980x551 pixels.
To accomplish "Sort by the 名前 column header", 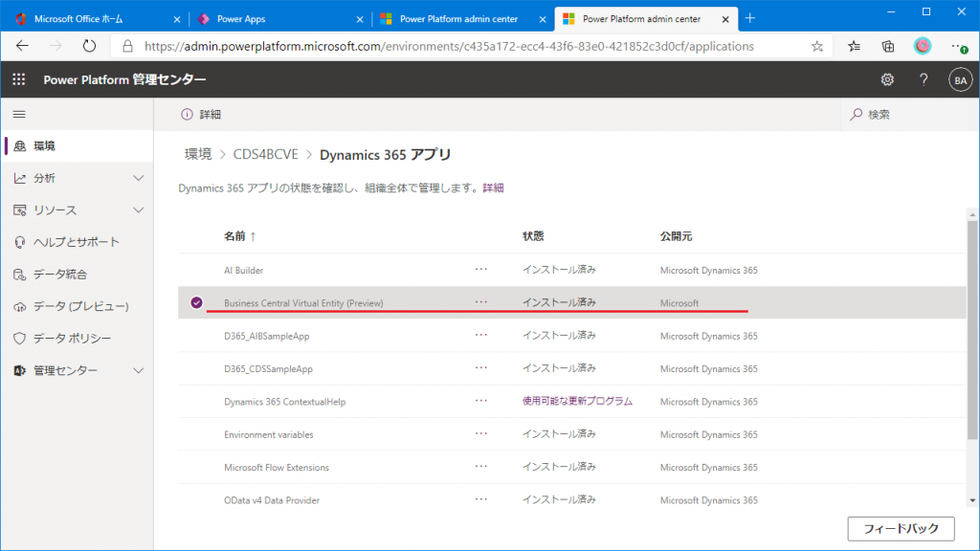I will 240,236.
